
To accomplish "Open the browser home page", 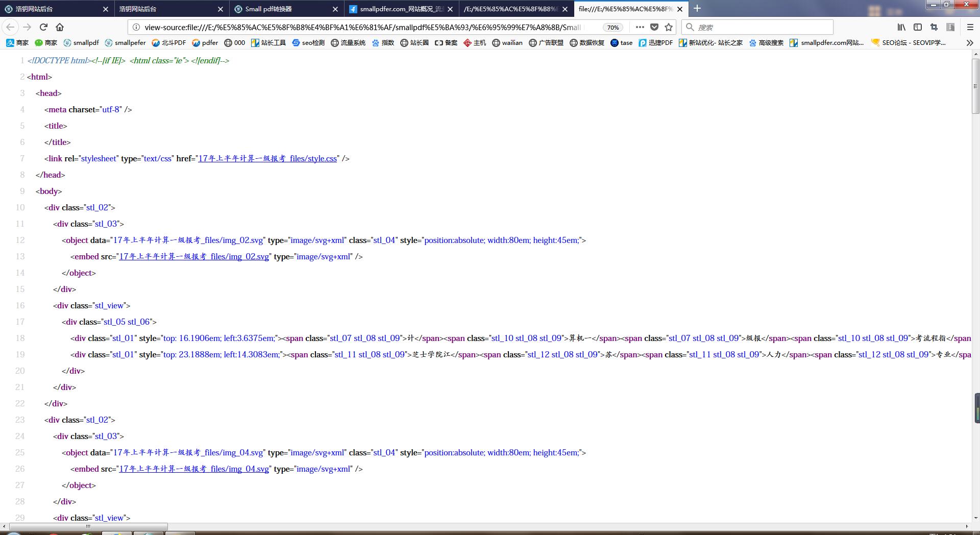I will coord(60,27).
